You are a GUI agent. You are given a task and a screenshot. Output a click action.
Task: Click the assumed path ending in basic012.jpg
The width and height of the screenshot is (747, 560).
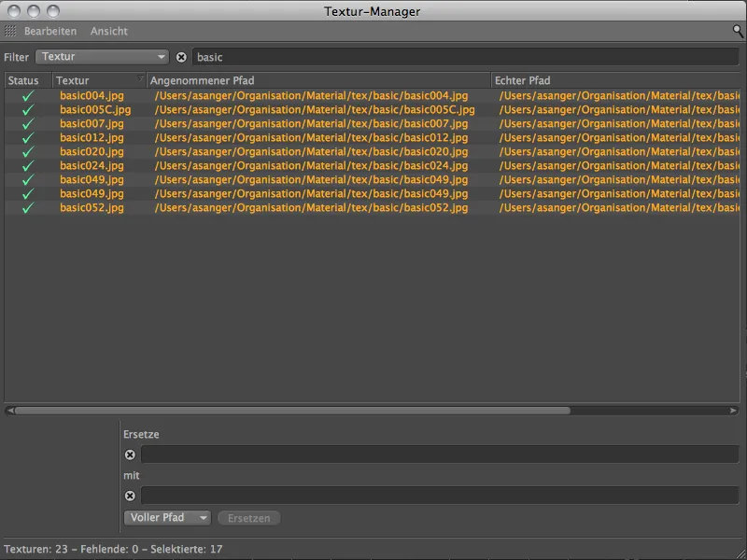pyautogui.click(x=311, y=138)
